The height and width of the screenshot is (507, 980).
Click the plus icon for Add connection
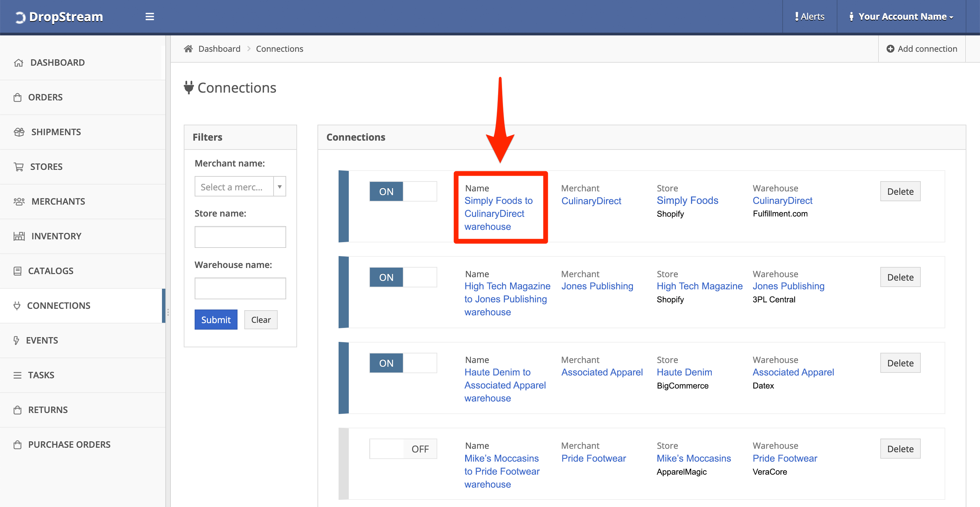point(890,49)
